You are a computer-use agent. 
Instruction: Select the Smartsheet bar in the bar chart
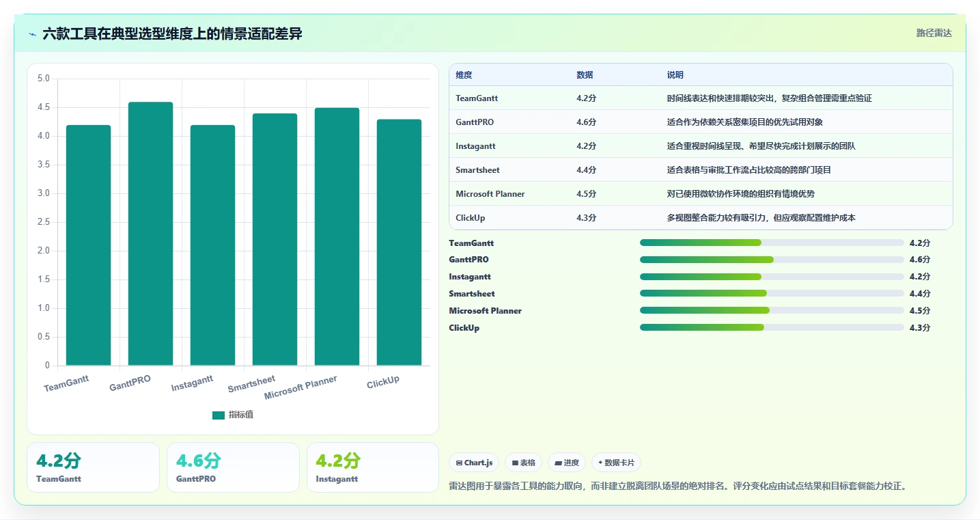click(275, 239)
